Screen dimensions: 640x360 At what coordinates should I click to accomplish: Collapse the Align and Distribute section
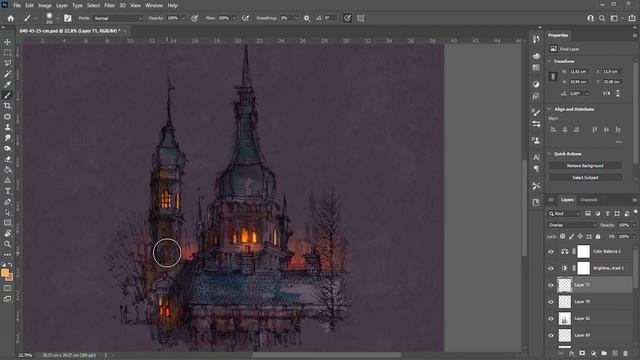pyautogui.click(x=549, y=109)
